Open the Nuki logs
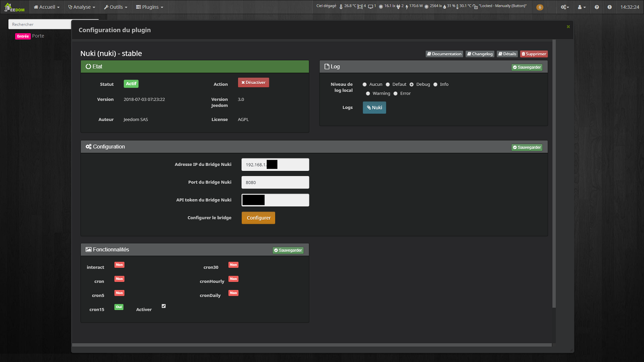The width and height of the screenshot is (644, 362). pyautogui.click(x=374, y=108)
